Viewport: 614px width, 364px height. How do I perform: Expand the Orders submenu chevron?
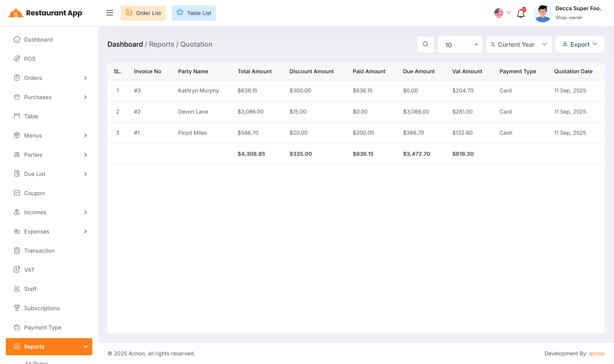pos(85,78)
